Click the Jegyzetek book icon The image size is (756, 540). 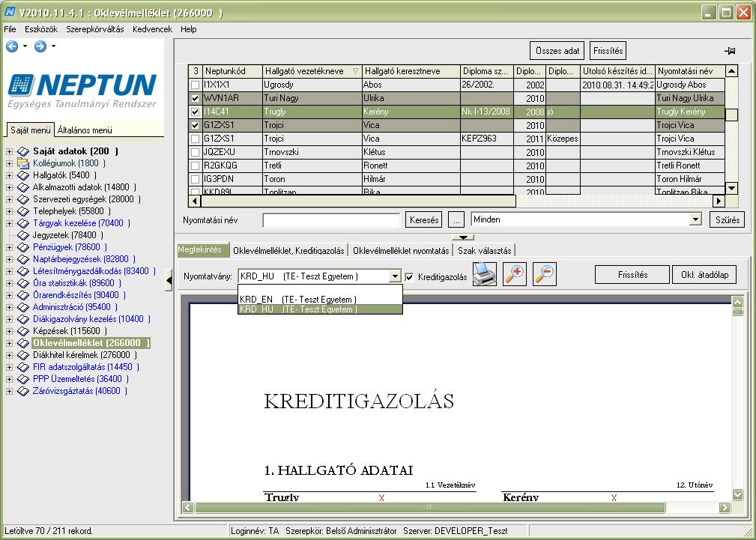pos(23,235)
